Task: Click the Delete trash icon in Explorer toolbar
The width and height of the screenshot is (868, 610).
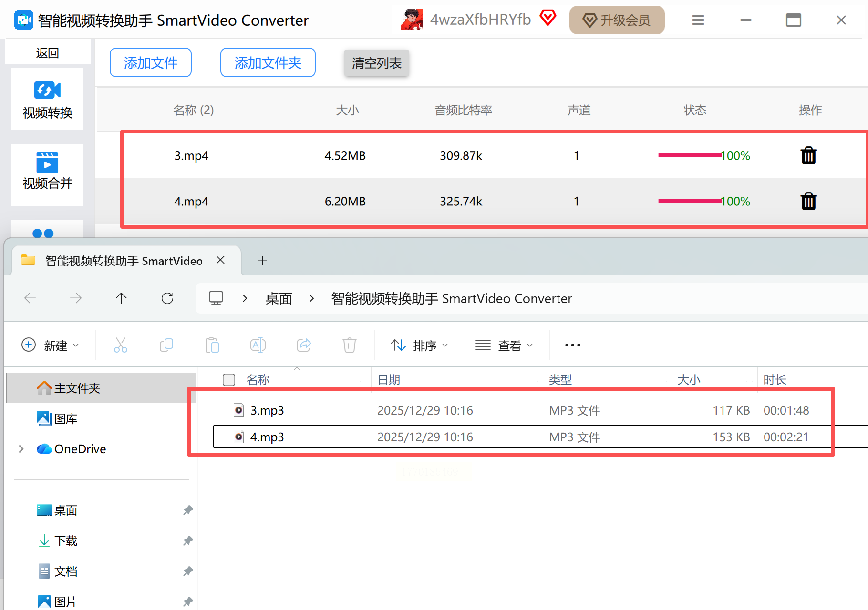Action: 350,345
